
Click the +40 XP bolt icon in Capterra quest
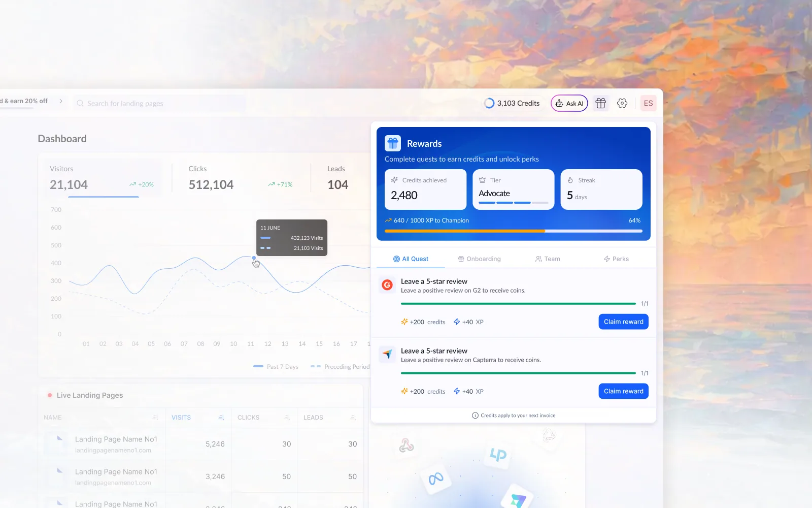(x=457, y=391)
